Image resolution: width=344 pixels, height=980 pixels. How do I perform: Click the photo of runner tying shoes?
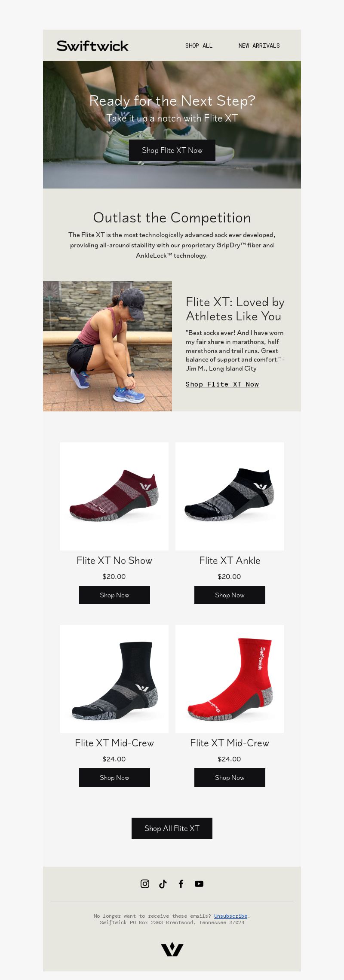coord(107,346)
